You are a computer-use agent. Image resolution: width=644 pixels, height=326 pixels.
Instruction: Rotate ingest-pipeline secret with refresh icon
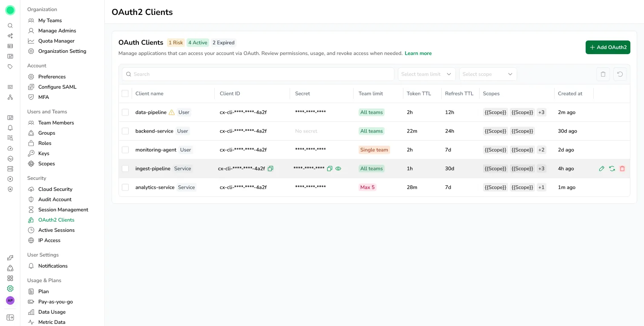pos(612,168)
